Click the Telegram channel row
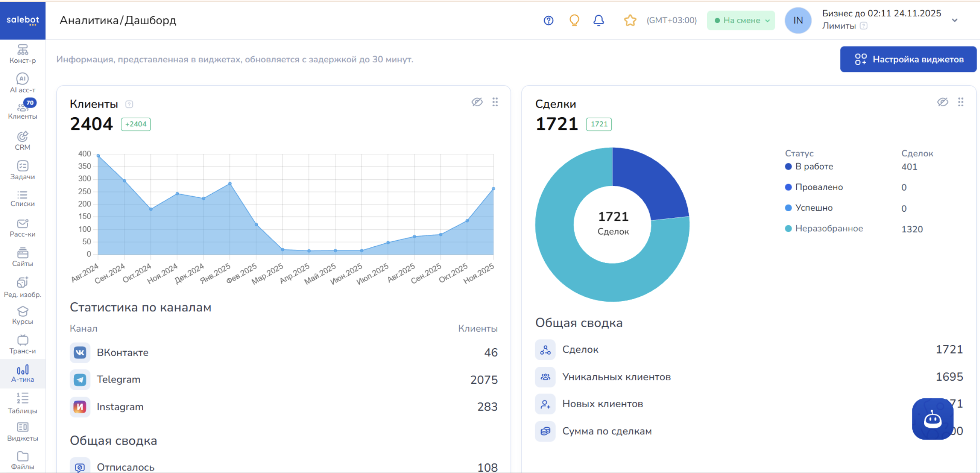The width and height of the screenshot is (980, 473). (x=283, y=379)
